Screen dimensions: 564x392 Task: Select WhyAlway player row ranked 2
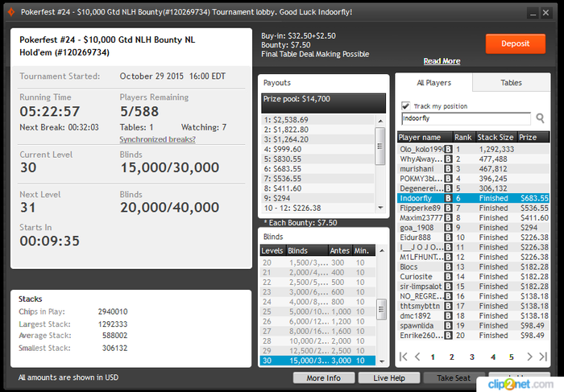tap(474, 159)
